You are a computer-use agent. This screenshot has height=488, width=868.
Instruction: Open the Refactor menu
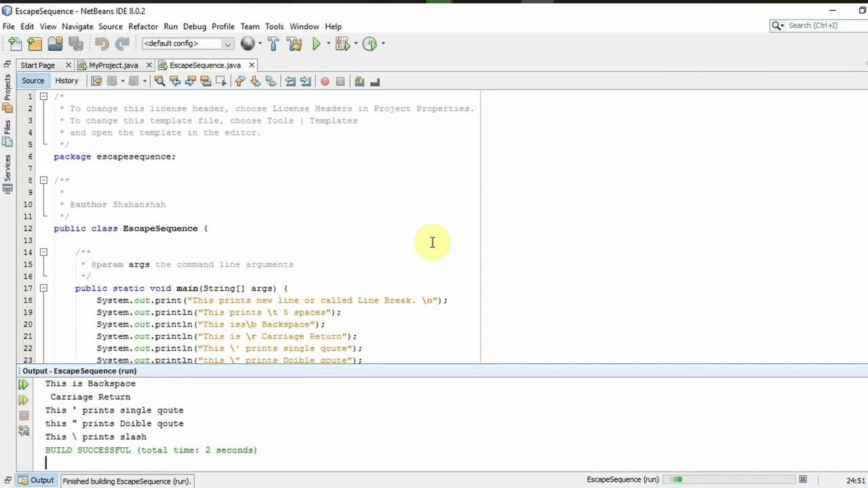pos(142,26)
